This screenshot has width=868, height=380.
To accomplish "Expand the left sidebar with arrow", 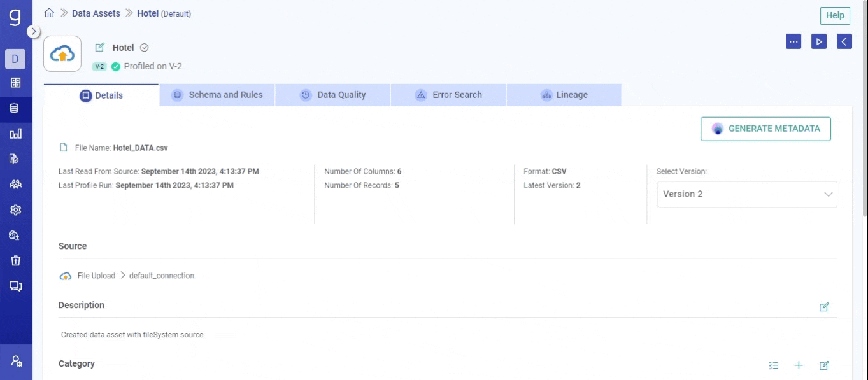I will tap(34, 31).
